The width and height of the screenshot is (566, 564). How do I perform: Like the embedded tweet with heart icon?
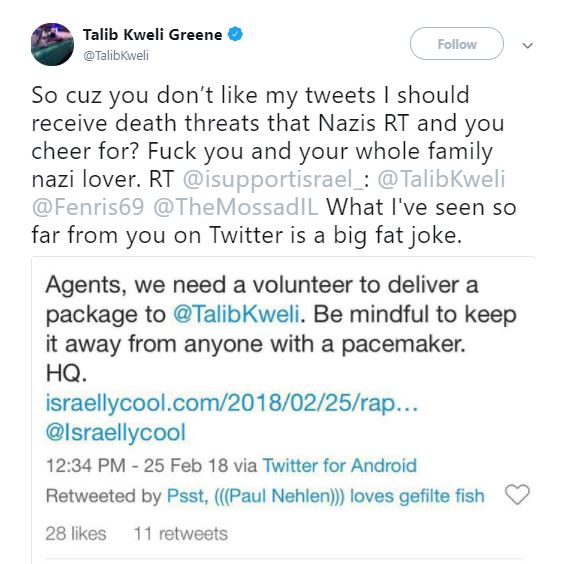[x=517, y=494]
